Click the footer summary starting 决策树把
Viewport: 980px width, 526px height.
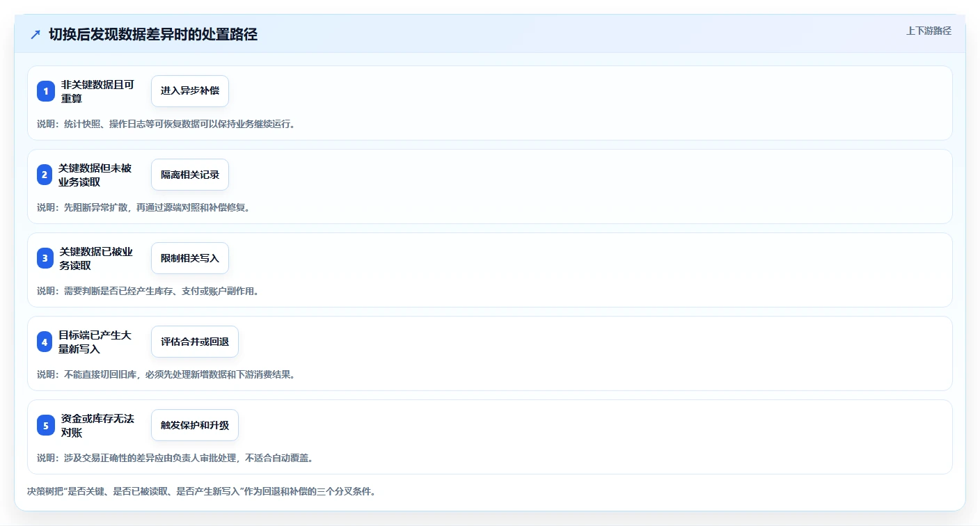[202, 491]
